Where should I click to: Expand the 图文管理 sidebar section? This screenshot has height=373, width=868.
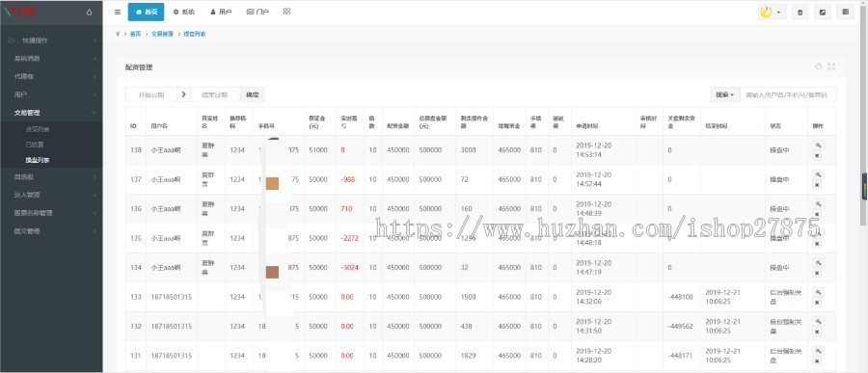click(x=51, y=231)
